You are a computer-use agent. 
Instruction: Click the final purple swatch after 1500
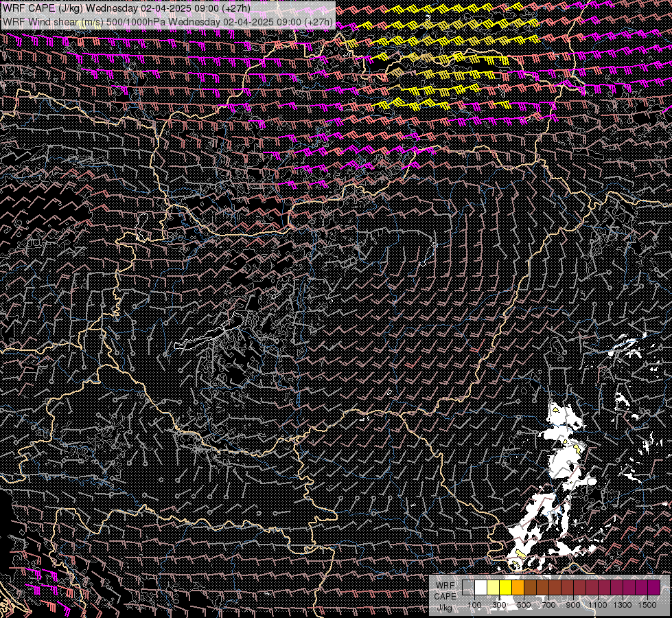[x=653, y=588]
